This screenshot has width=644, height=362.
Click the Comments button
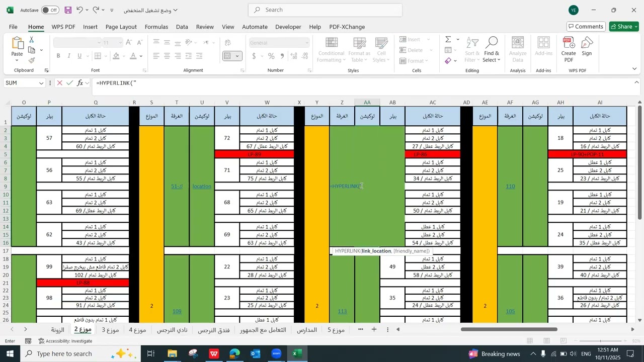[585, 27]
